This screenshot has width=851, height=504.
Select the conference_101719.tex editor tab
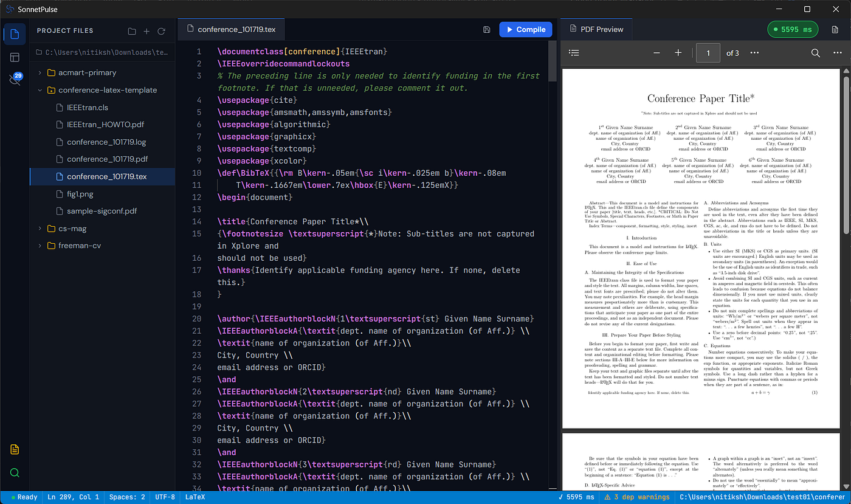coord(232,29)
